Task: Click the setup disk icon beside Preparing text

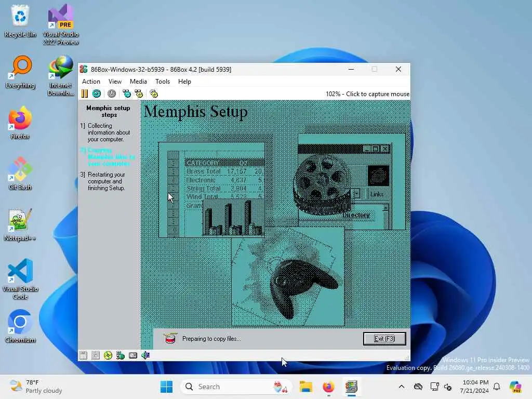Action: (x=170, y=338)
